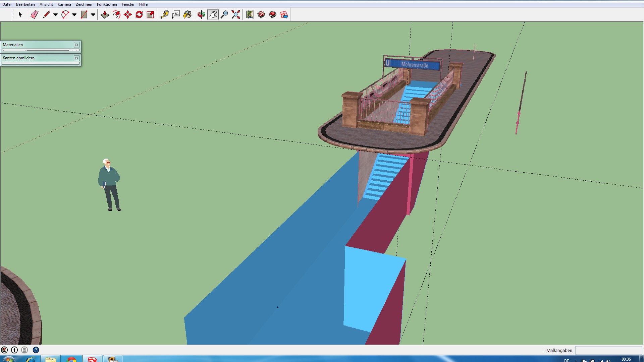Image resolution: width=644 pixels, height=362 pixels.
Task: Choose the Tape Measure tool
Action: tap(164, 15)
